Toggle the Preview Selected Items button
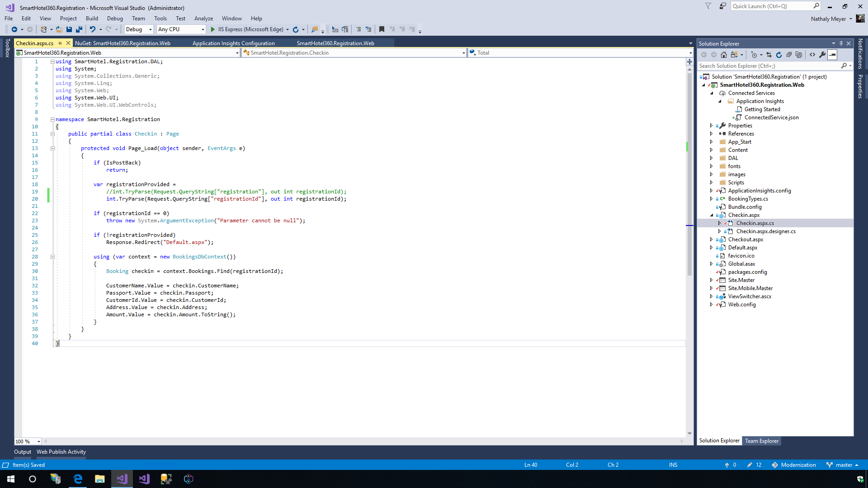Image resolution: width=868 pixels, height=488 pixels. (832, 55)
